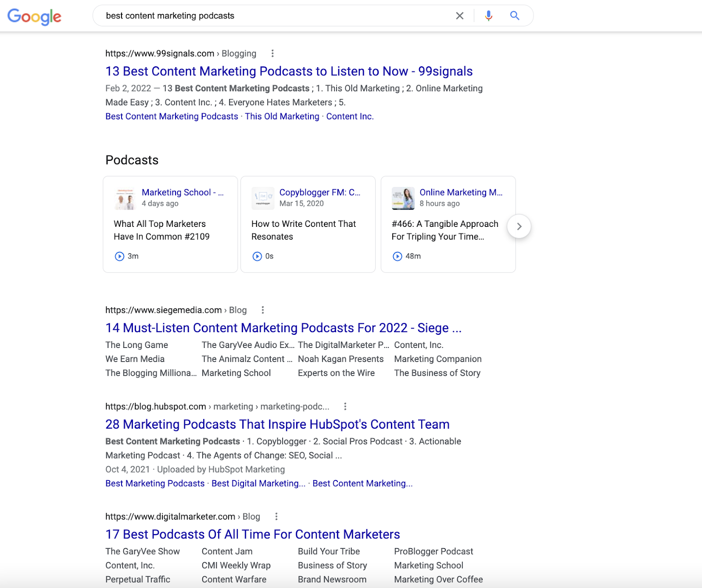Open the 13 Best Content Marketing Podcasts result

pos(289,71)
